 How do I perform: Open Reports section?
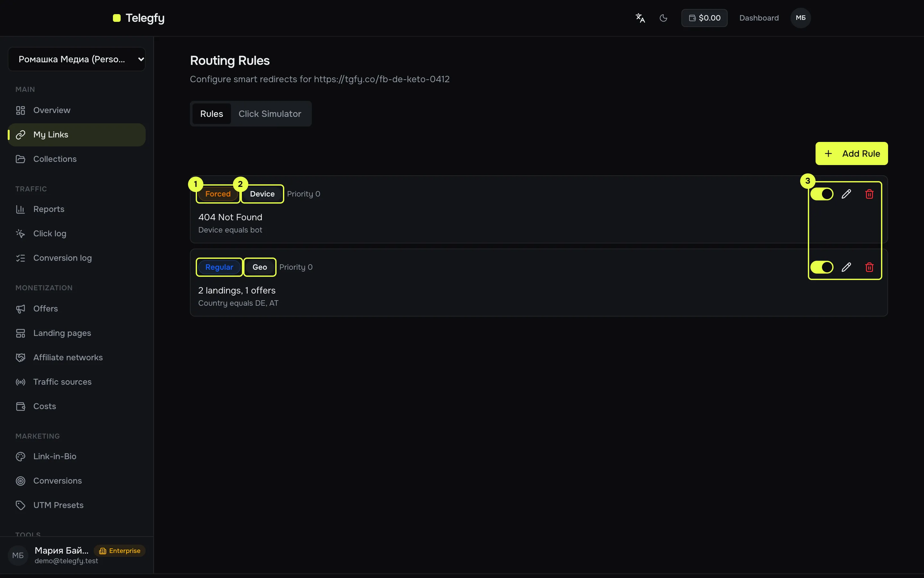point(77,209)
